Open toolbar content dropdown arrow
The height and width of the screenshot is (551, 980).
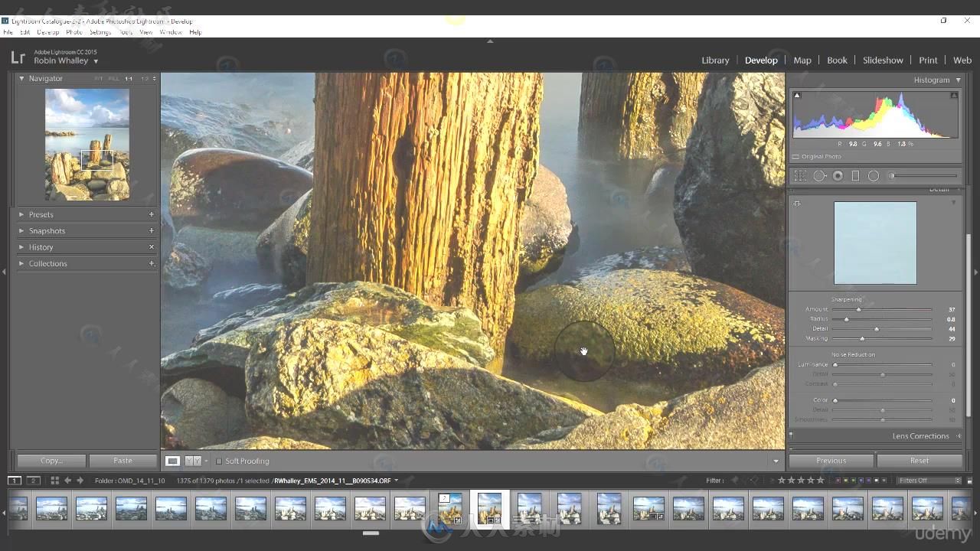pyautogui.click(x=776, y=461)
